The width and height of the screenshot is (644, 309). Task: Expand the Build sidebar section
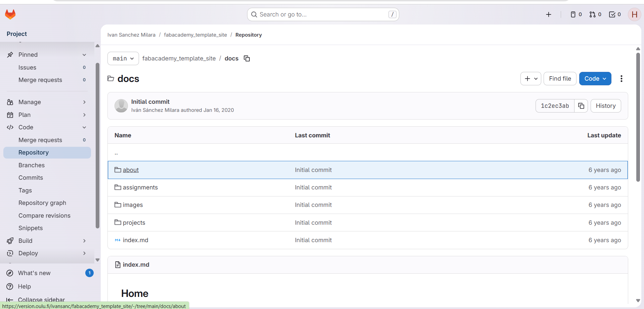click(84, 241)
